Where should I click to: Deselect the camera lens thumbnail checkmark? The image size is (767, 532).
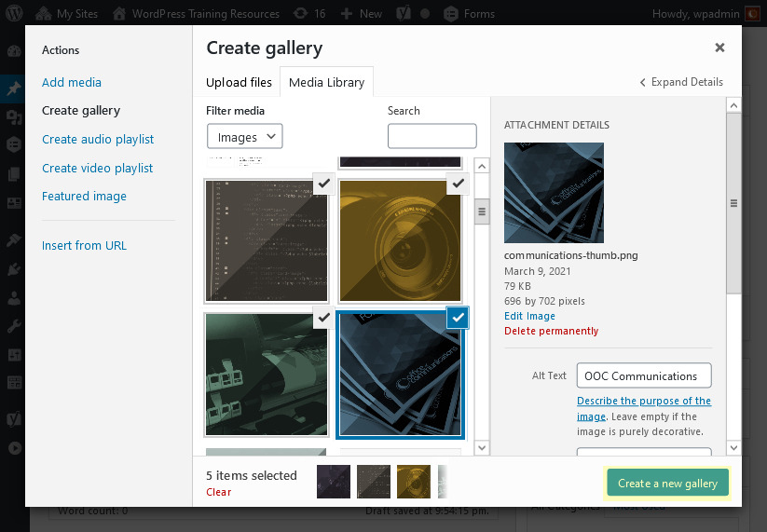click(x=458, y=184)
